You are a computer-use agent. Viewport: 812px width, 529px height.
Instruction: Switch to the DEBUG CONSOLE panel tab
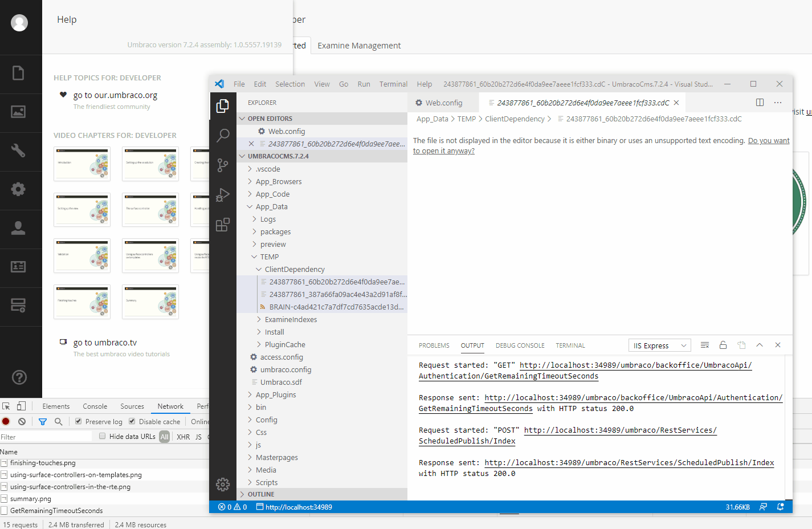point(520,345)
